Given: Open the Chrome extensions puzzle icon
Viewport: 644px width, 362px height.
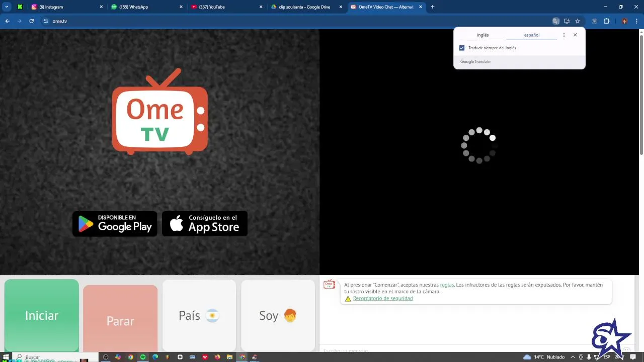Looking at the screenshot, I should [606, 21].
